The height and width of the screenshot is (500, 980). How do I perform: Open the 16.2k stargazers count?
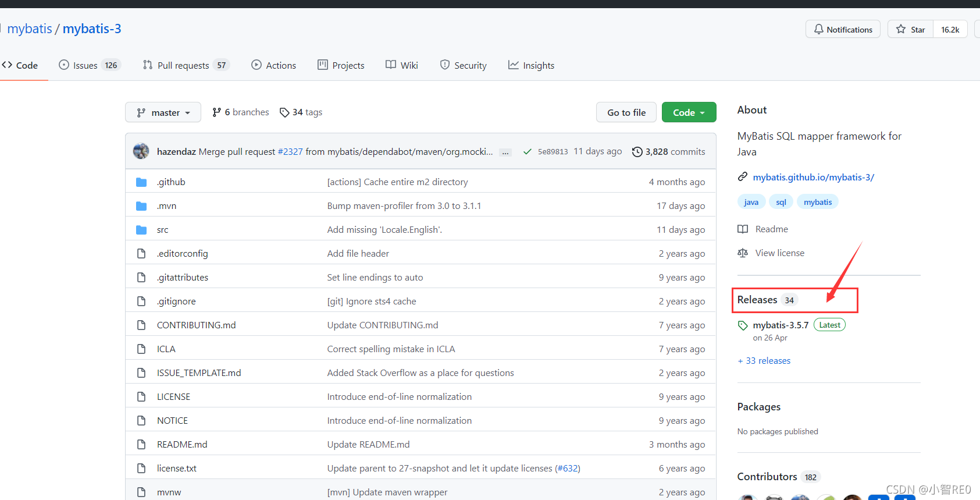950,29
